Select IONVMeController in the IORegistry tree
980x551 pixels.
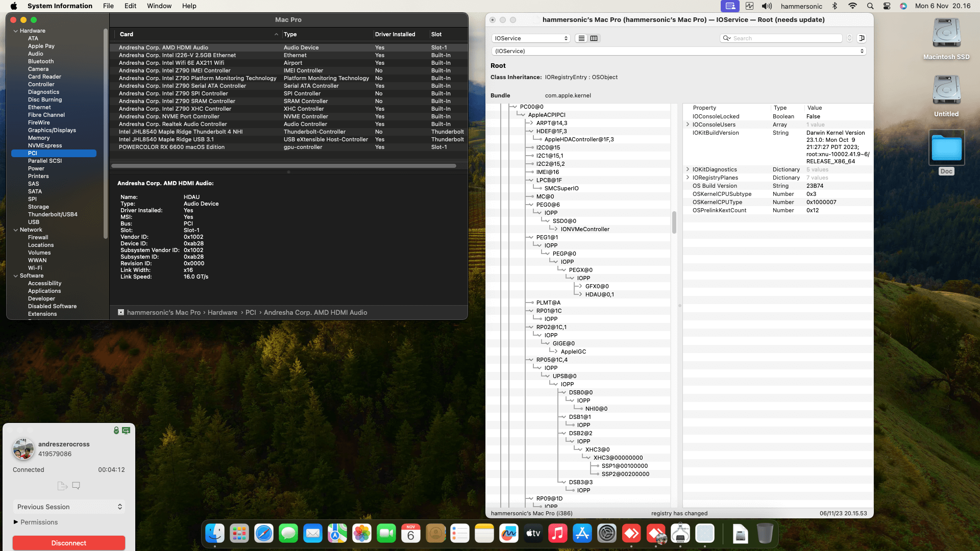585,229
